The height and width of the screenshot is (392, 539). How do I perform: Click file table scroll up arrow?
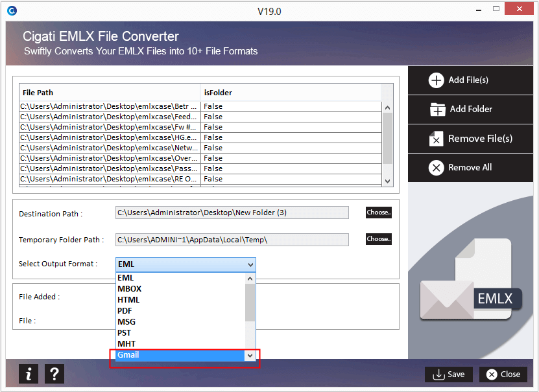tap(387, 108)
